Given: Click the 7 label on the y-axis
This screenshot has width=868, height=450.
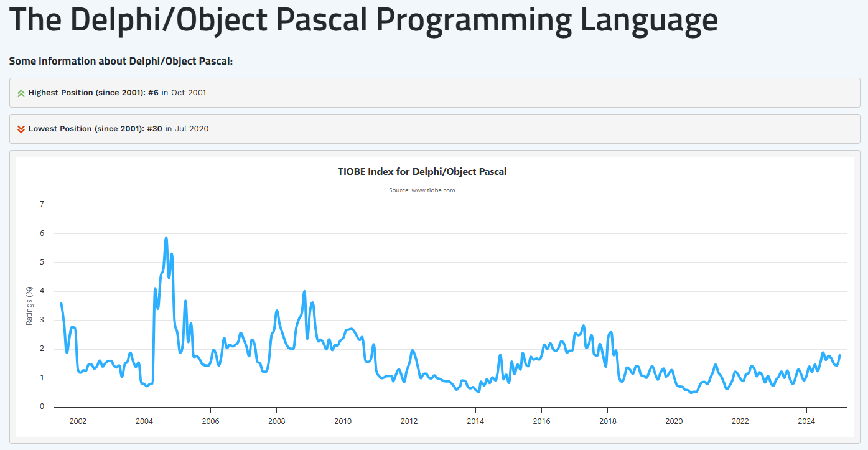Looking at the screenshot, I should [x=42, y=204].
